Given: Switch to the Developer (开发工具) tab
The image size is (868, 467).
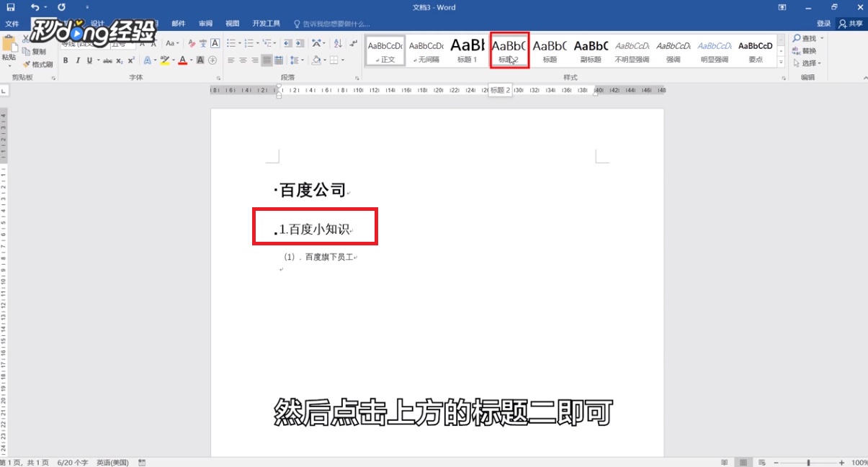Looking at the screenshot, I should (x=267, y=24).
